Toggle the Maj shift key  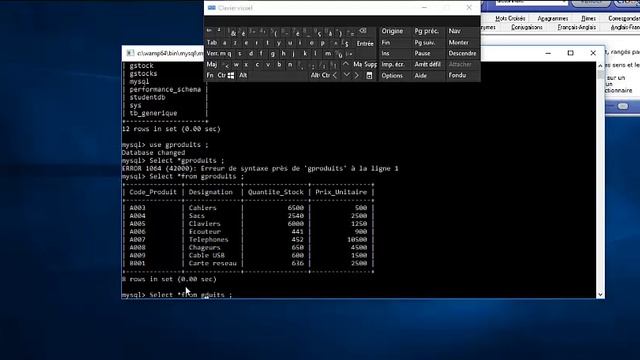click(212, 64)
